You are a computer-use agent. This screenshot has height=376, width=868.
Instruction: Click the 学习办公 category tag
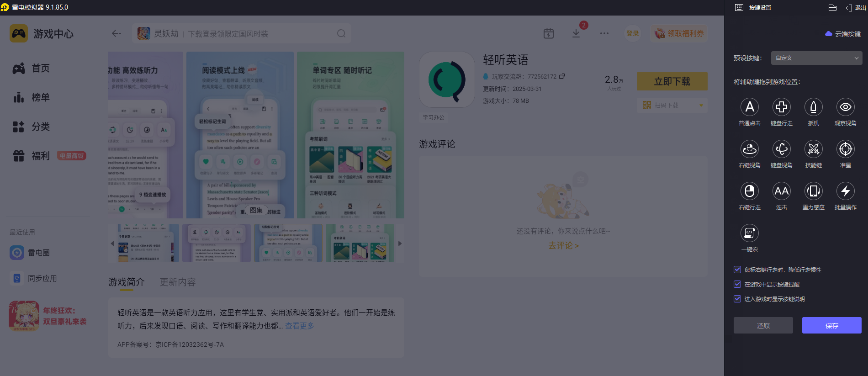[x=433, y=117]
